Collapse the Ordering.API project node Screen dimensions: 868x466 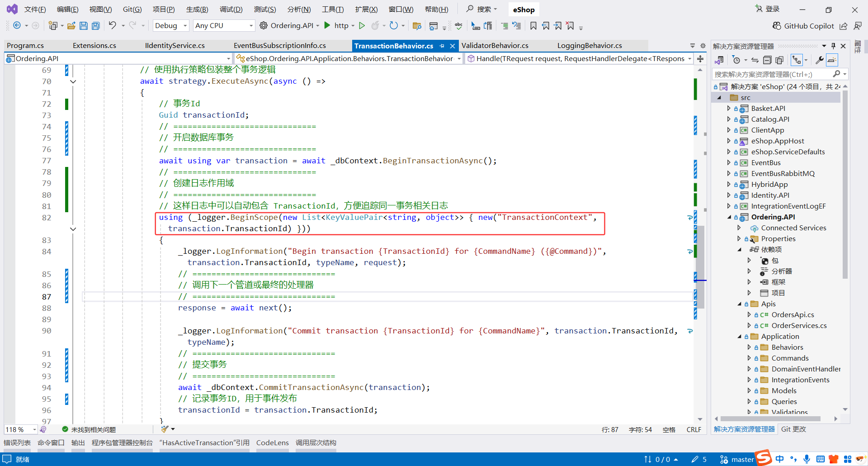[729, 217]
